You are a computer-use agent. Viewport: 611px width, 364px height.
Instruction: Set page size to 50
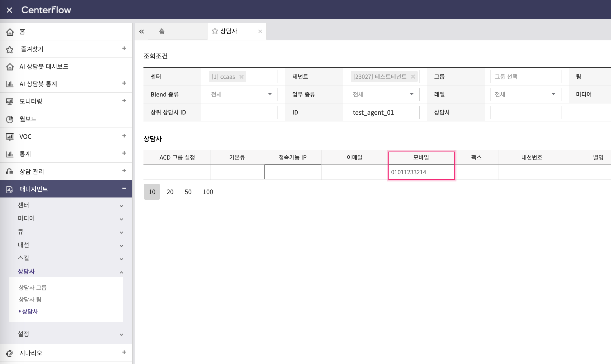[x=188, y=192]
